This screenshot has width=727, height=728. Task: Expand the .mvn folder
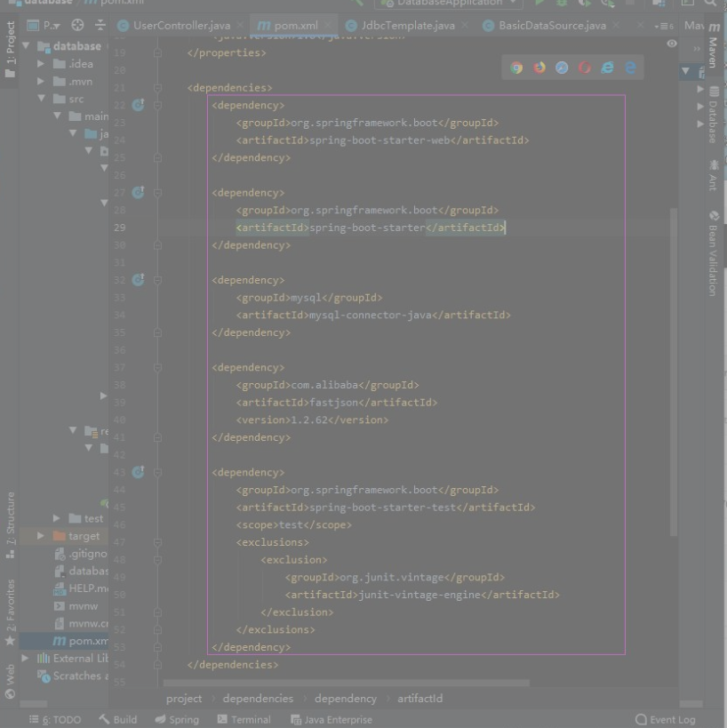pos(41,81)
